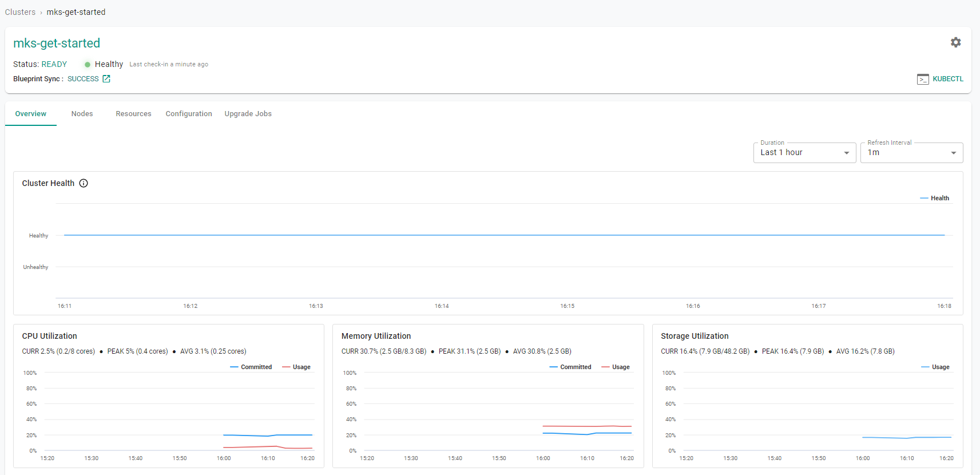Click the Refresh Interval dropdown arrow
Viewport: 980px width, 475px height.
pos(953,153)
